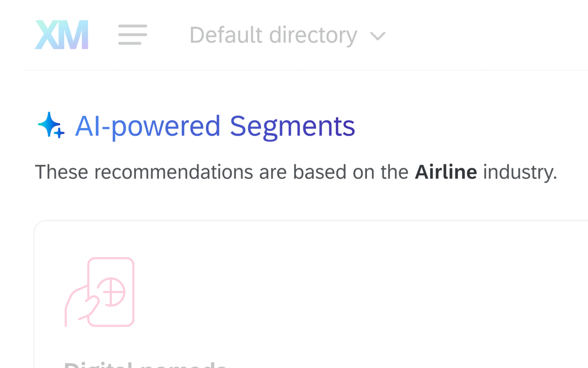
Task: Click the bold Airline word
Action: point(446,172)
